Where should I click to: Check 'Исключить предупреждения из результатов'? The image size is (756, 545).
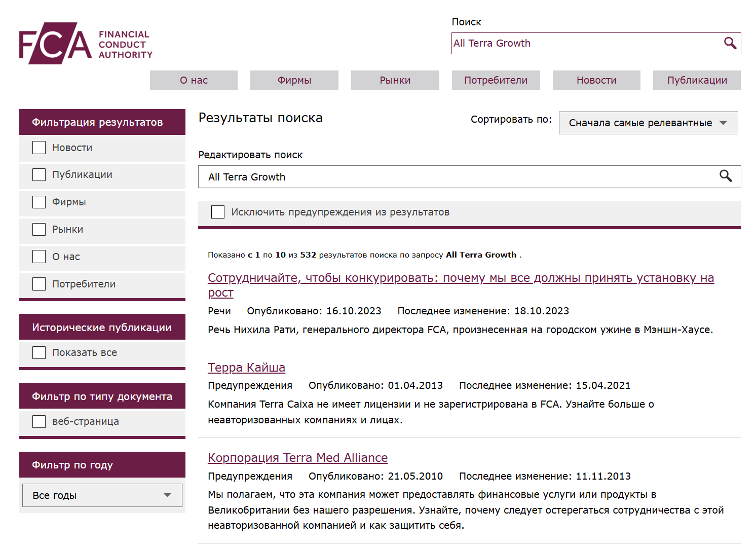pyautogui.click(x=218, y=212)
